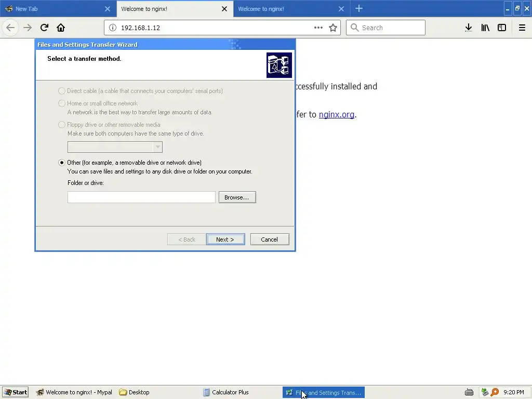Toggle the sidebar icon
532x399 pixels.
pyautogui.click(x=502, y=28)
